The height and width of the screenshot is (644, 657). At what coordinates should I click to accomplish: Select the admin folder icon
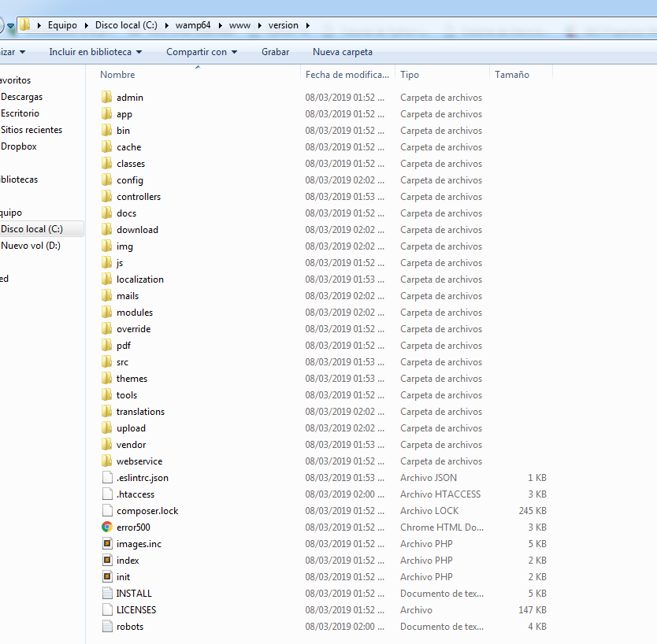107,97
